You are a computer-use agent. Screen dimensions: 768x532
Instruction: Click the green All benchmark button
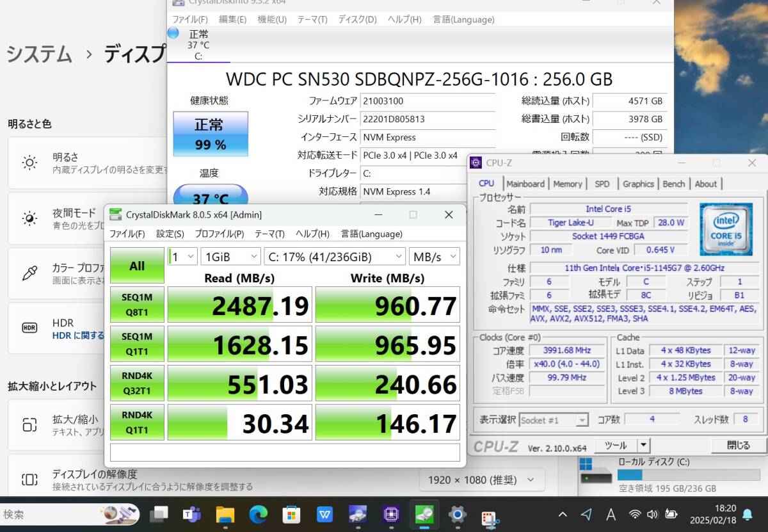[137, 266]
